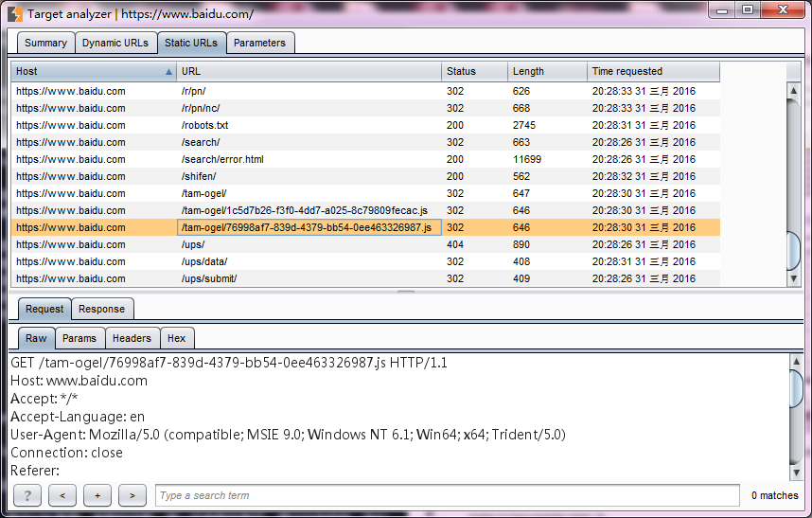Click the highlighted 76998af7 .js URL cell
Screen dimensions: 812x518
309,227
